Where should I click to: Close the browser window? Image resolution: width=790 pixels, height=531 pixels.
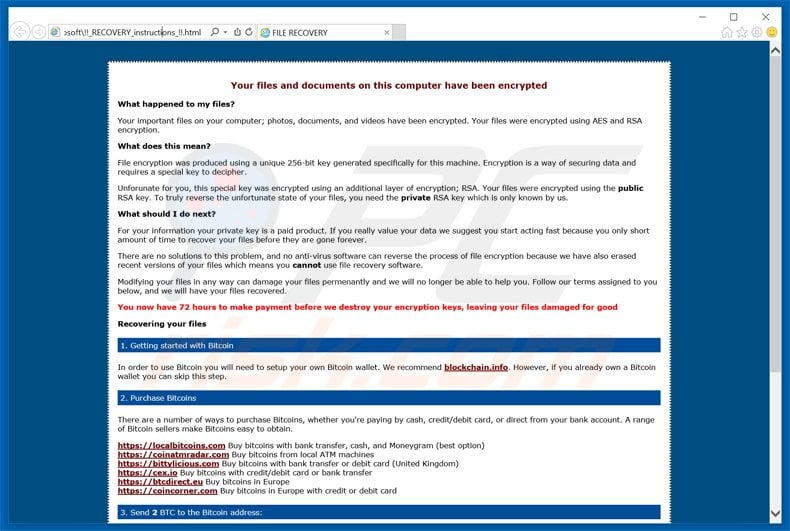pyautogui.click(x=765, y=17)
